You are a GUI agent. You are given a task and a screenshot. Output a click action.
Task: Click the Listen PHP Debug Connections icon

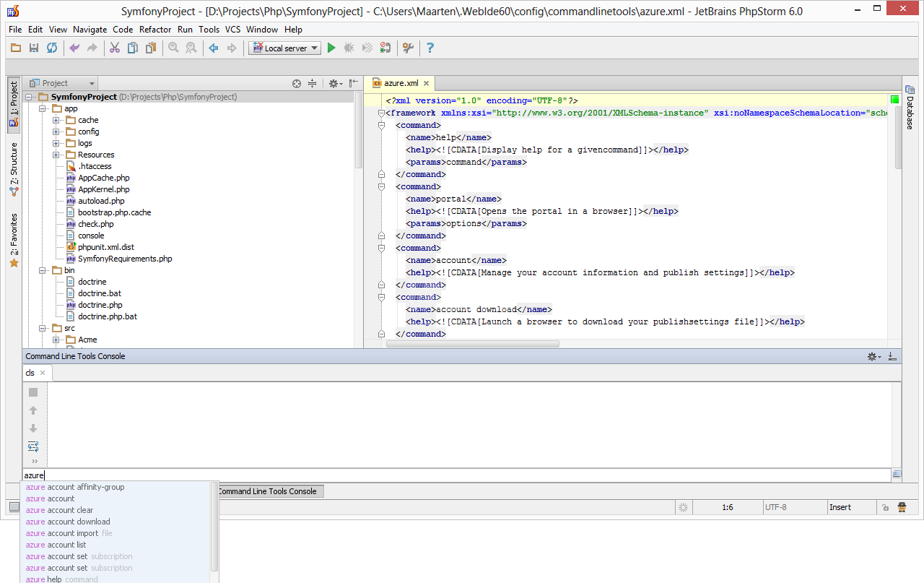tap(385, 48)
